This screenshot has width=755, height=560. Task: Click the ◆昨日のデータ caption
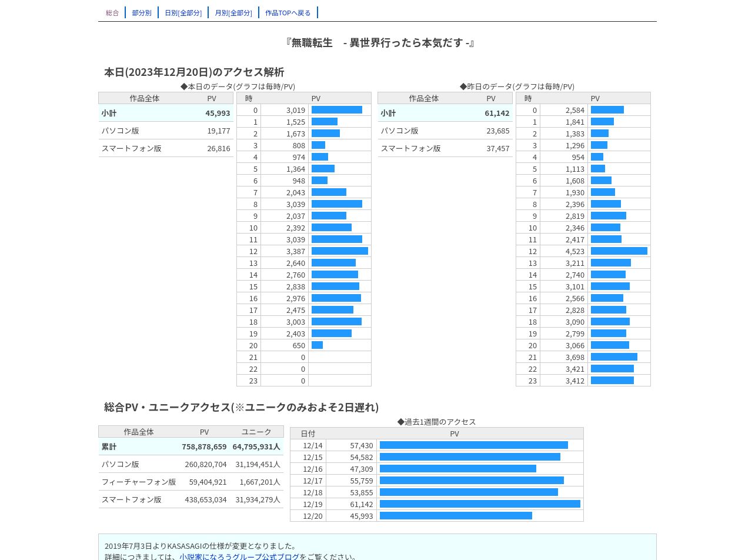[517, 86]
